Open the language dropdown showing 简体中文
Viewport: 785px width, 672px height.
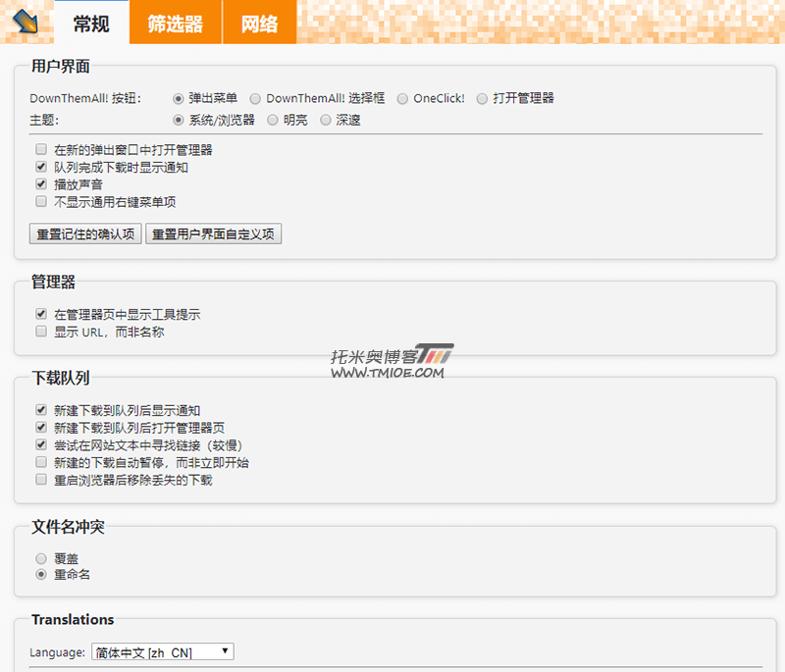(161, 651)
